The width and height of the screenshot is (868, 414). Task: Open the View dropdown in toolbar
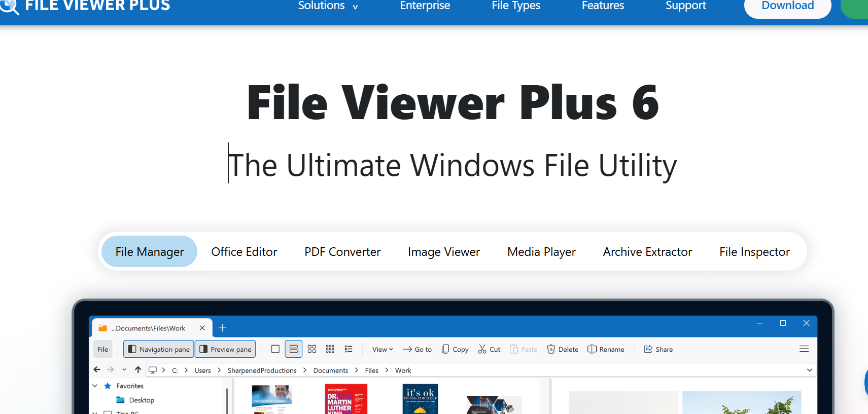(x=383, y=349)
